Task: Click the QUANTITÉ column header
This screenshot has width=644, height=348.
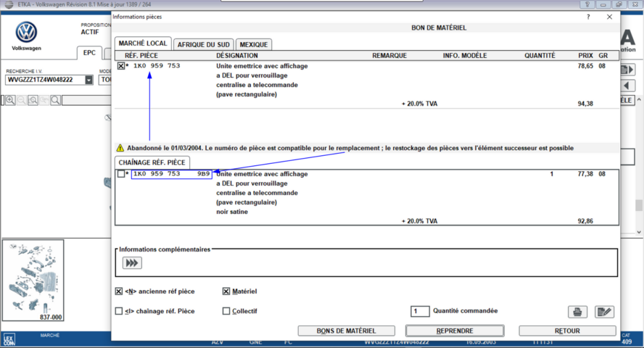Action: click(540, 56)
